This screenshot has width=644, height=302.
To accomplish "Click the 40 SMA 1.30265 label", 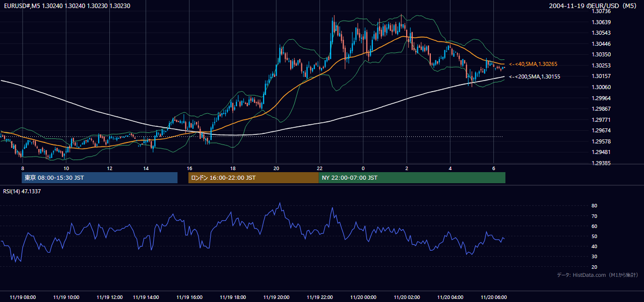I will [x=533, y=64].
